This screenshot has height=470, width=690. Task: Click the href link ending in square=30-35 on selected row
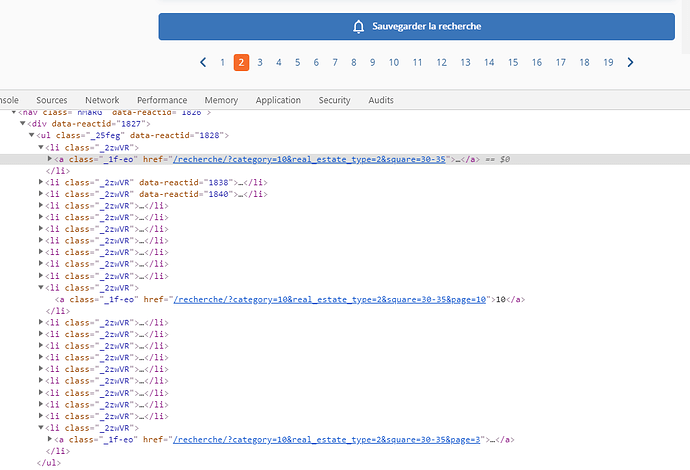point(309,159)
